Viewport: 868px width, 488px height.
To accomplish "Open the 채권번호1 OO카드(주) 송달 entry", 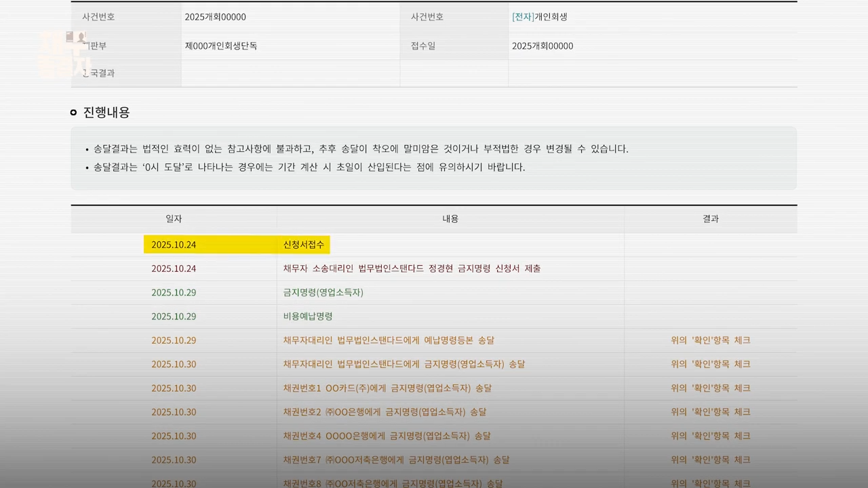I will coord(387,388).
